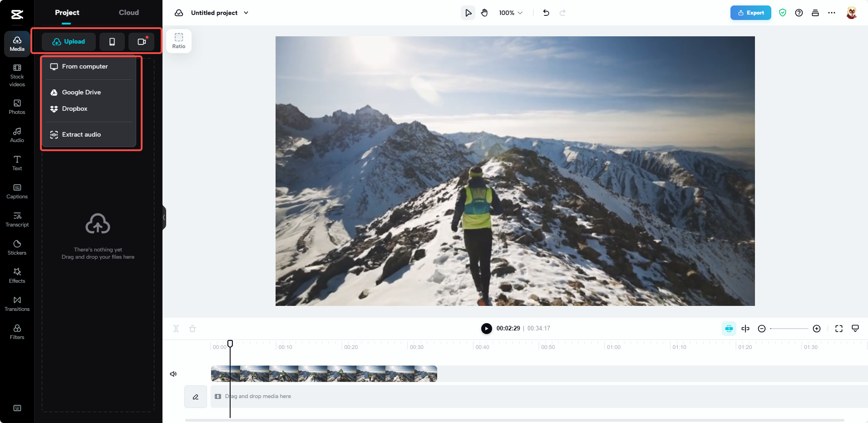Screen dimensions: 868x423
Task: Click the Upload button
Action: (x=69, y=42)
